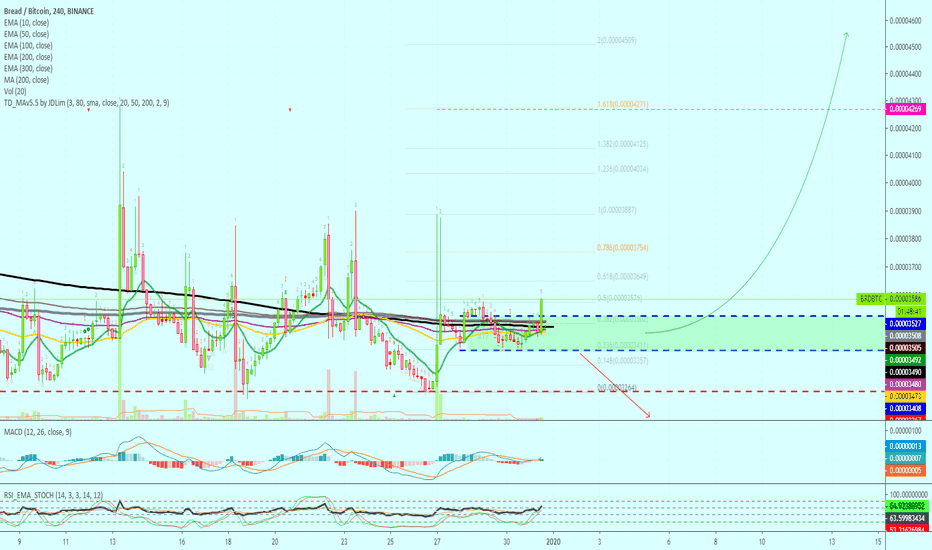Click the dark 0.00003505 price tag
The height and width of the screenshot is (550, 932).
point(905,348)
